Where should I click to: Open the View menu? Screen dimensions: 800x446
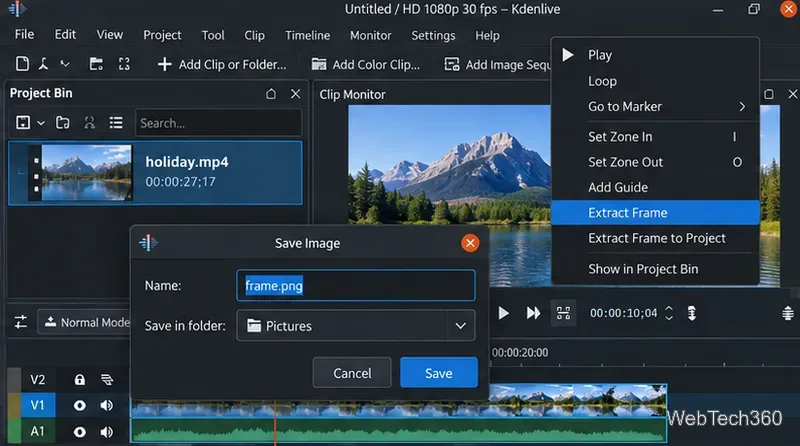(x=110, y=35)
